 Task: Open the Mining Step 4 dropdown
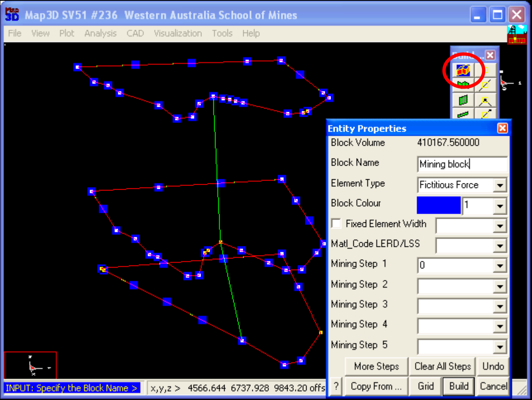coord(500,326)
